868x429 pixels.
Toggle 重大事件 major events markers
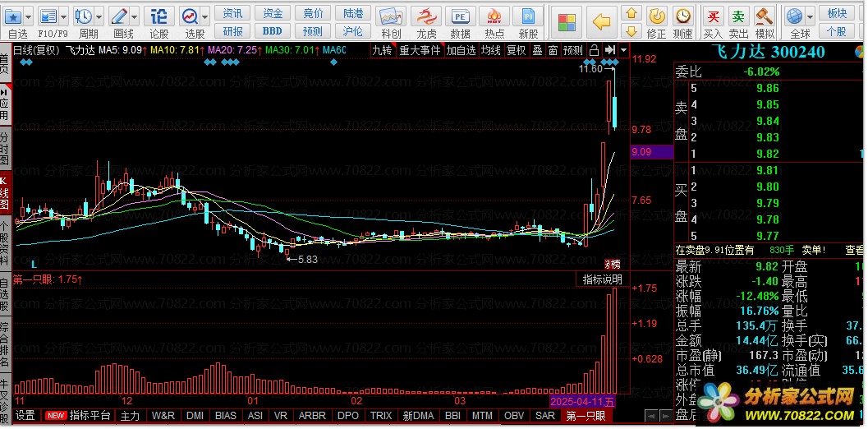pos(420,50)
